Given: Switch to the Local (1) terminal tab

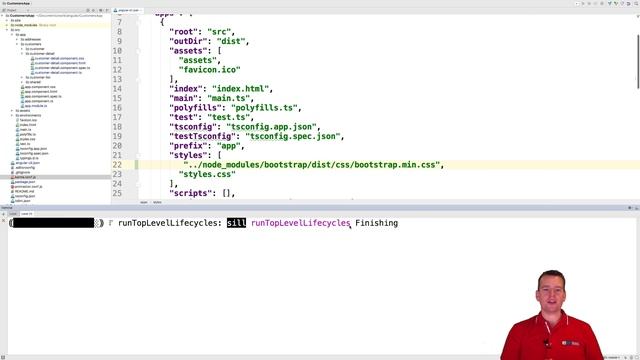Looking at the screenshot, I should [x=27, y=214].
